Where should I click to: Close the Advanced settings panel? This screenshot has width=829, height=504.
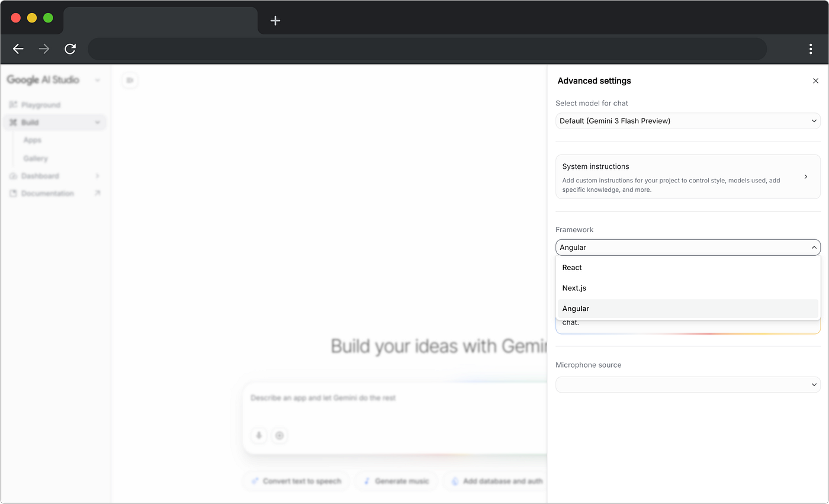click(815, 81)
